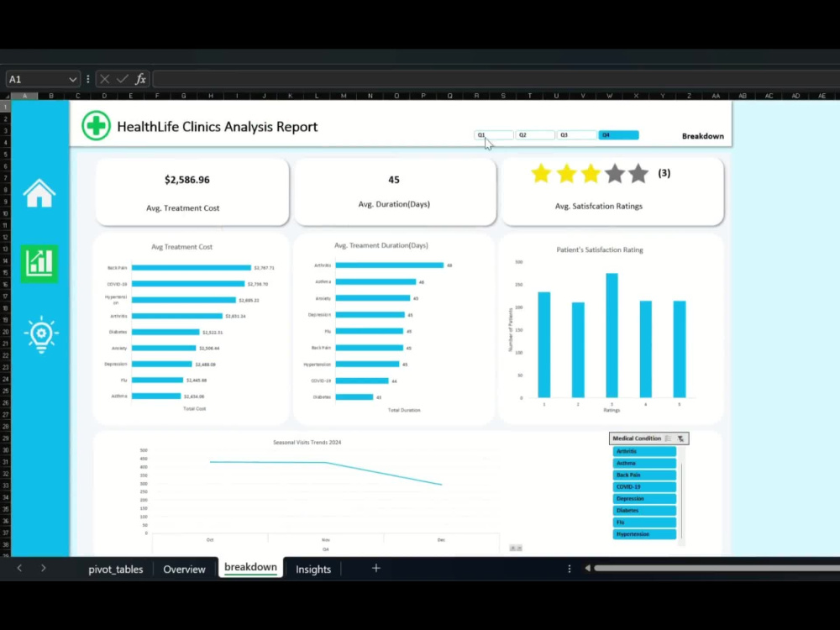
Task: Switch to the Insights sheet tab
Action: tap(313, 570)
